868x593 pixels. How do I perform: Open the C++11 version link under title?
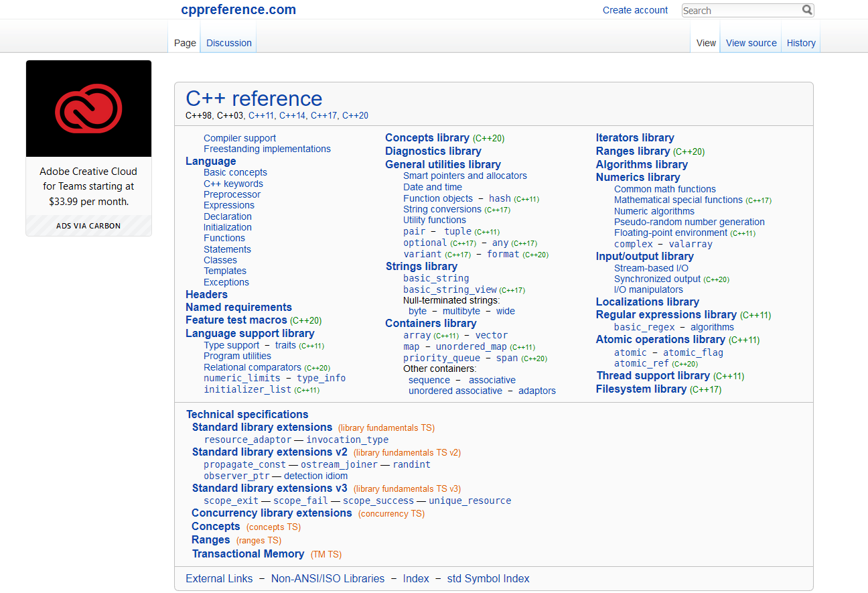(261, 115)
